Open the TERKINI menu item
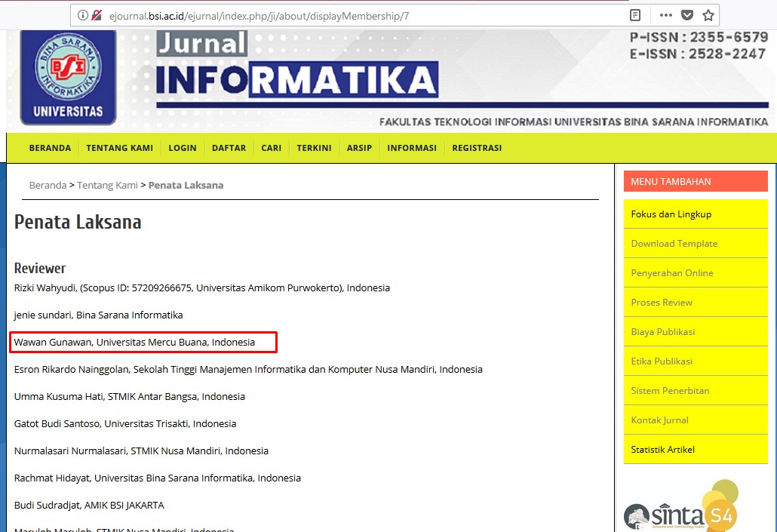This screenshot has height=532, width=777. click(314, 148)
